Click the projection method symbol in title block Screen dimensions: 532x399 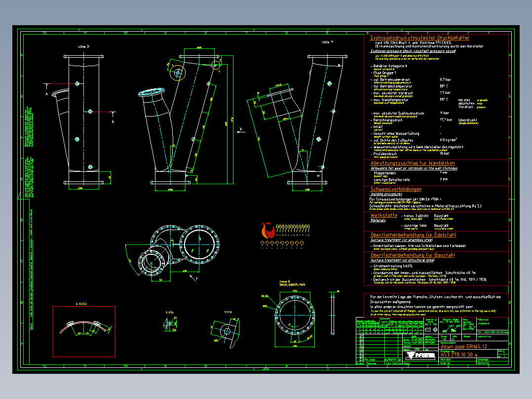[431, 329]
